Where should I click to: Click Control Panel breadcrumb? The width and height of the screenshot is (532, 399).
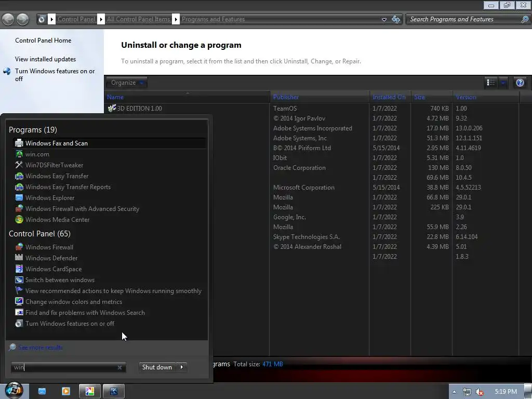pyautogui.click(x=76, y=19)
